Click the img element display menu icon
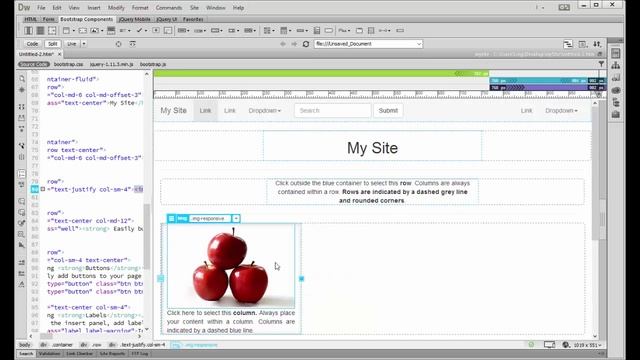This screenshot has height=360, width=640. point(171,219)
